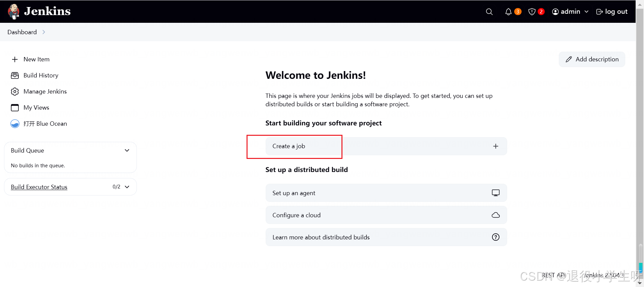Click Add description button
The image size is (644, 287).
592,59
